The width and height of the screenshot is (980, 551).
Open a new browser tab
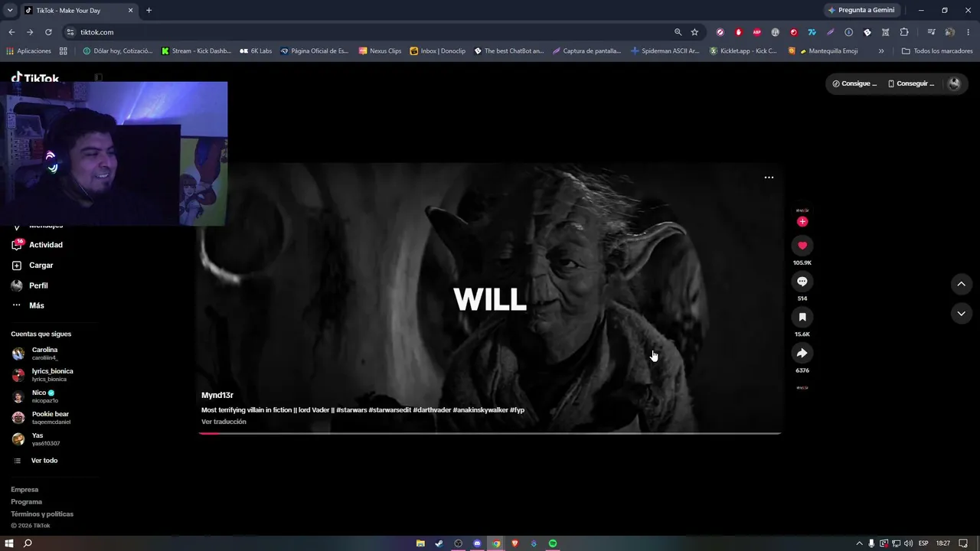pos(149,11)
